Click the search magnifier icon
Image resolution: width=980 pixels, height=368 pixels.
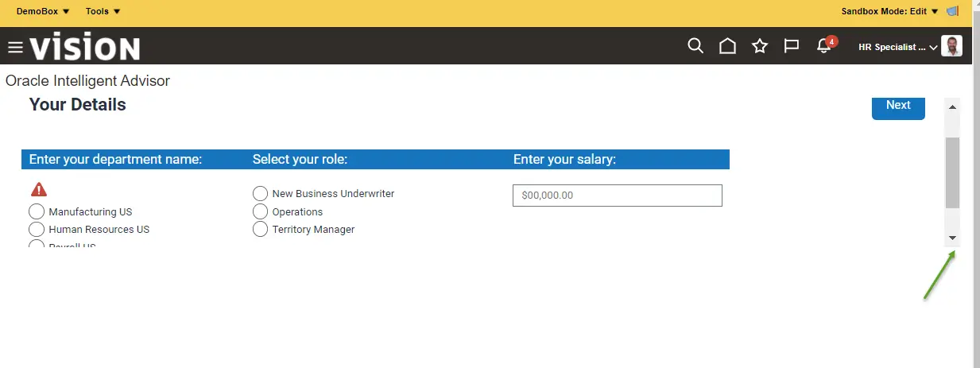click(x=695, y=46)
